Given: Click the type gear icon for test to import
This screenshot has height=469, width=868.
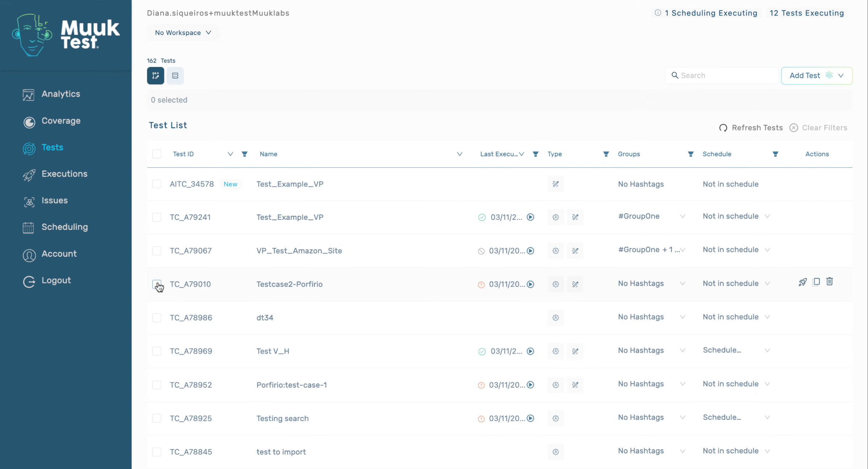Looking at the screenshot, I should pos(556,452).
